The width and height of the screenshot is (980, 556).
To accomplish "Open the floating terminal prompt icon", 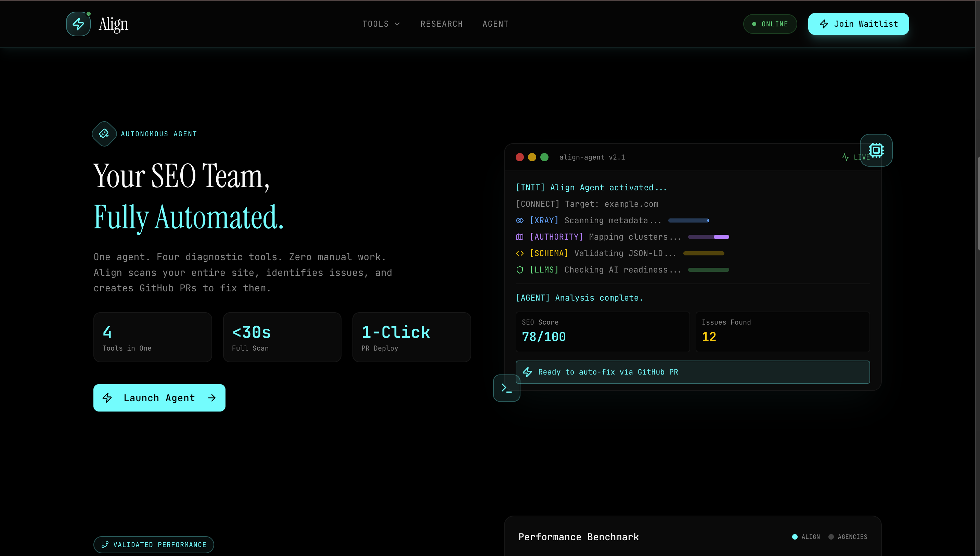I will [506, 388].
